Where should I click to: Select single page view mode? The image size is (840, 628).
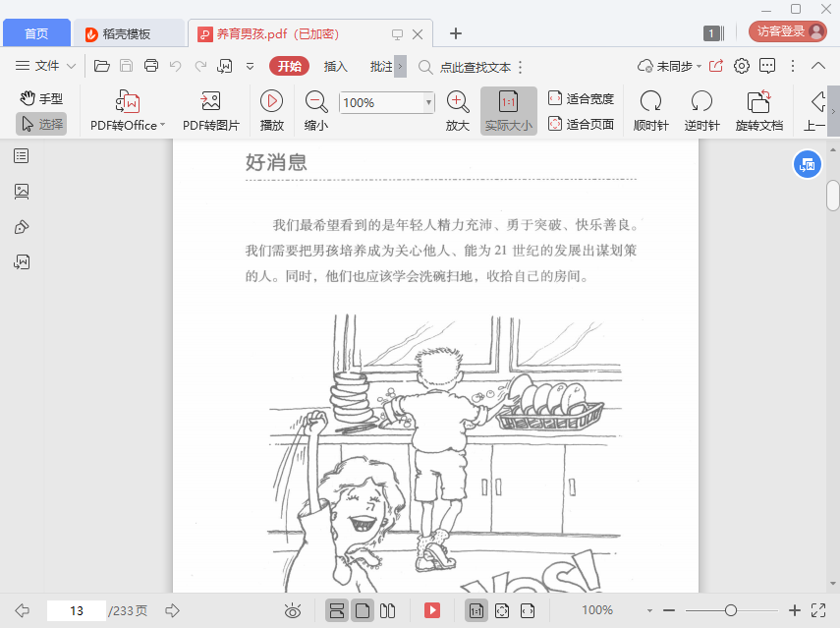click(x=363, y=610)
